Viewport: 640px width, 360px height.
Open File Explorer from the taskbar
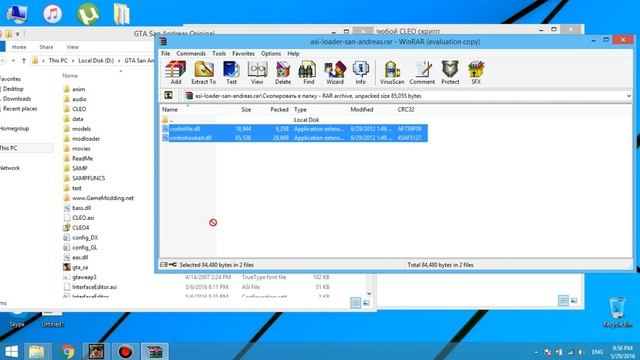click(x=37, y=351)
